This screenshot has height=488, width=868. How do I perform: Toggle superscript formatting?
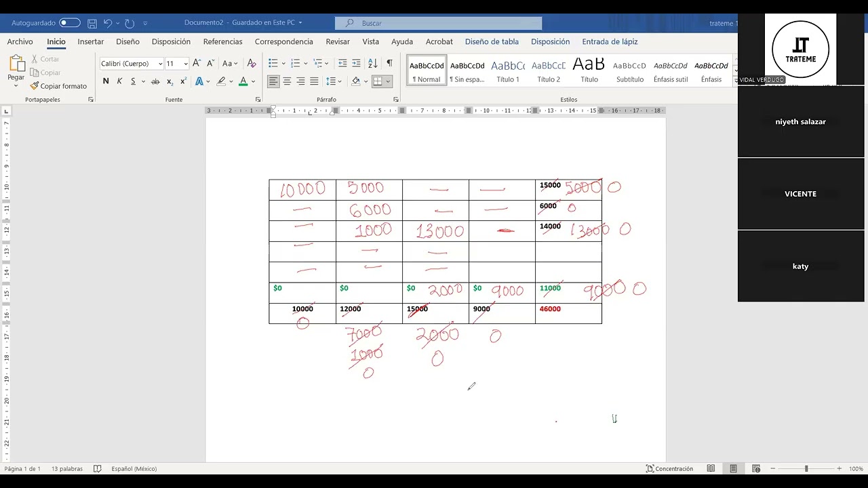(182, 81)
